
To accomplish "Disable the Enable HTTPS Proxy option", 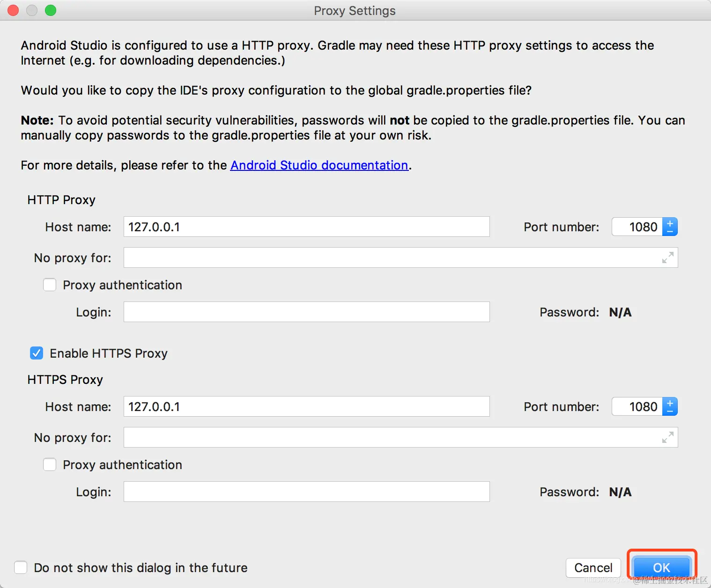I will (x=37, y=353).
